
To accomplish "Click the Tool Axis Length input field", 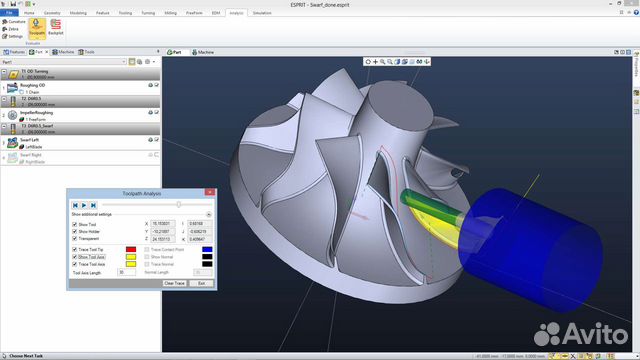I will (126, 272).
